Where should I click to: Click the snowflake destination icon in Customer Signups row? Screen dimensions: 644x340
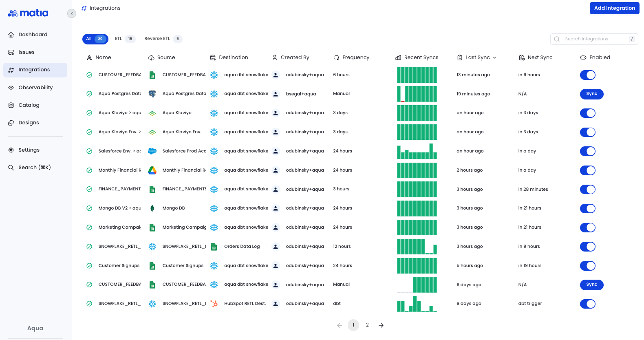(x=214, y=266)
